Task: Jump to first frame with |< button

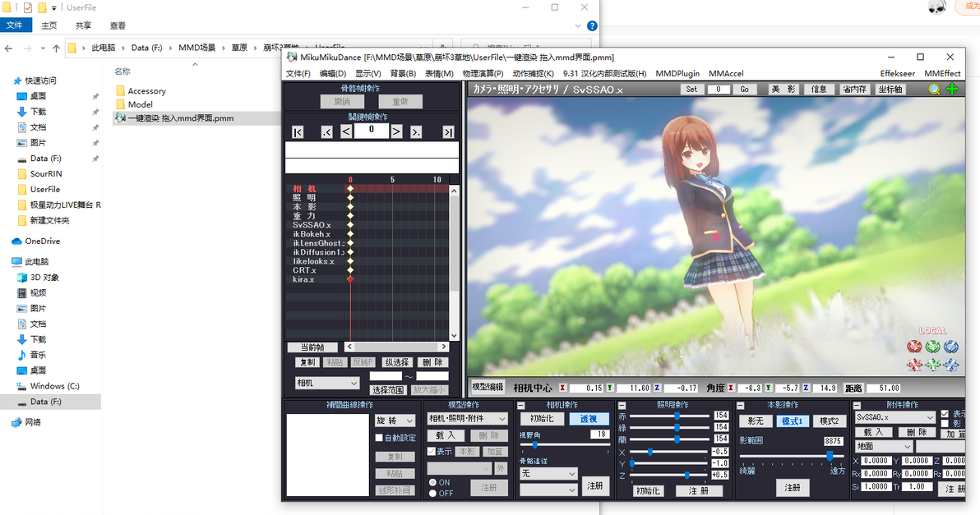Action: click(298, 131)
